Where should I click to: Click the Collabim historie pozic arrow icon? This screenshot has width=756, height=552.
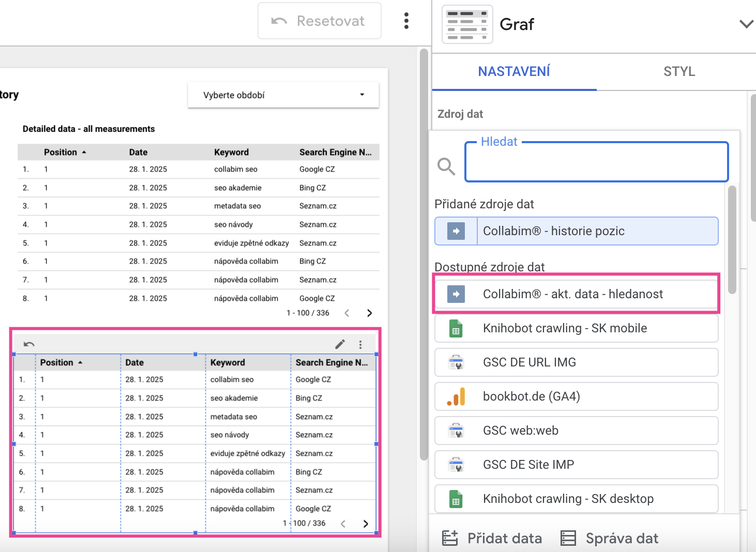click(x=456, y=231)
